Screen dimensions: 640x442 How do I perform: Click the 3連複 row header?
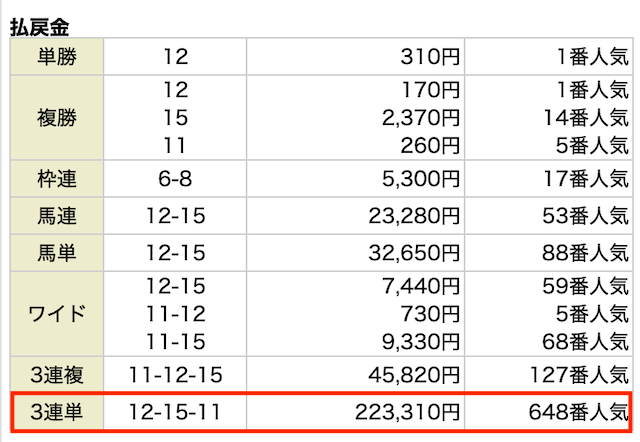click(x=57, y=375)
